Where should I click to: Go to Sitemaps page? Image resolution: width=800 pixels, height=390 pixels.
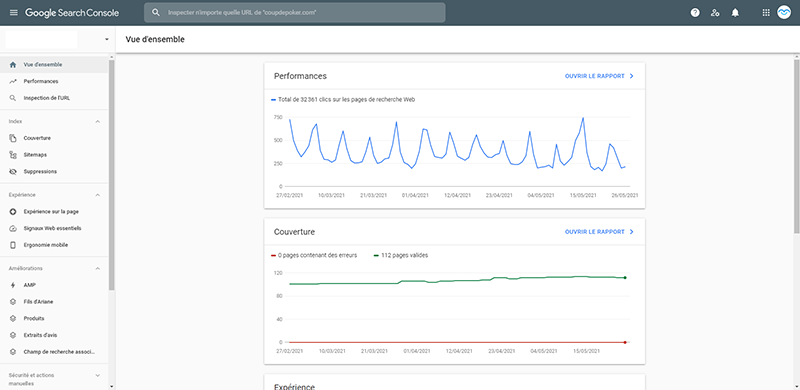(x=54, y=155)
